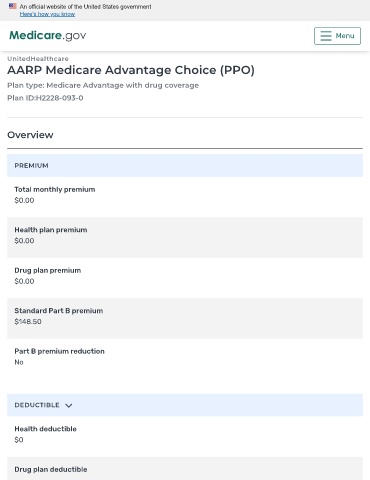Viewport: 370px width, 480px height.
Task: Click the Medicare.gov logo
Action: (48, 35)
